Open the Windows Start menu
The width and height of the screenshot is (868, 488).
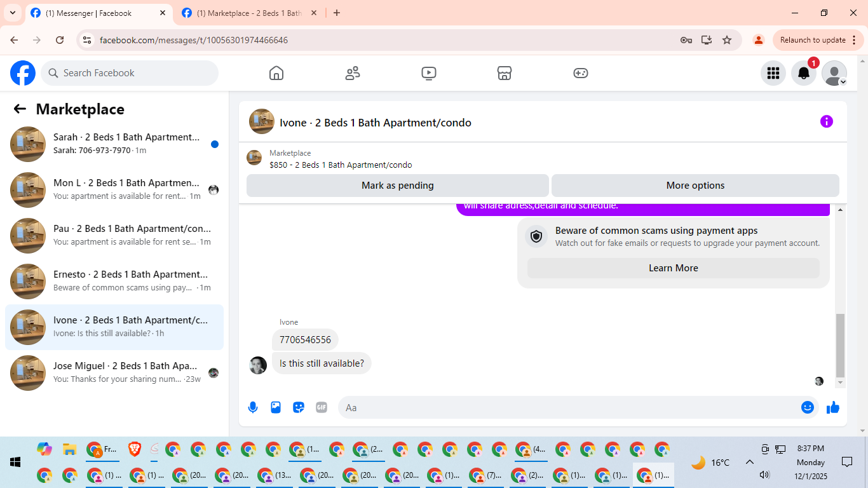(15, 462)
